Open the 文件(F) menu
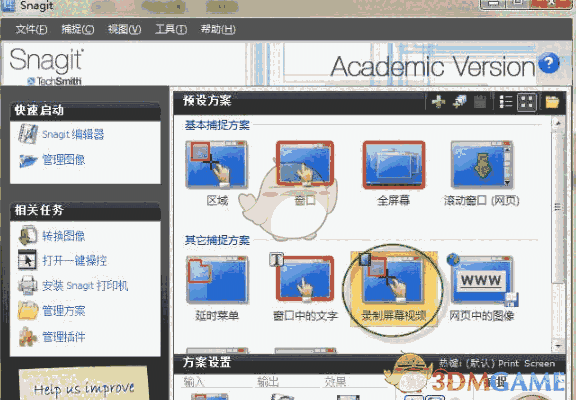The image size is (576, 400). (x=31, y=29)
